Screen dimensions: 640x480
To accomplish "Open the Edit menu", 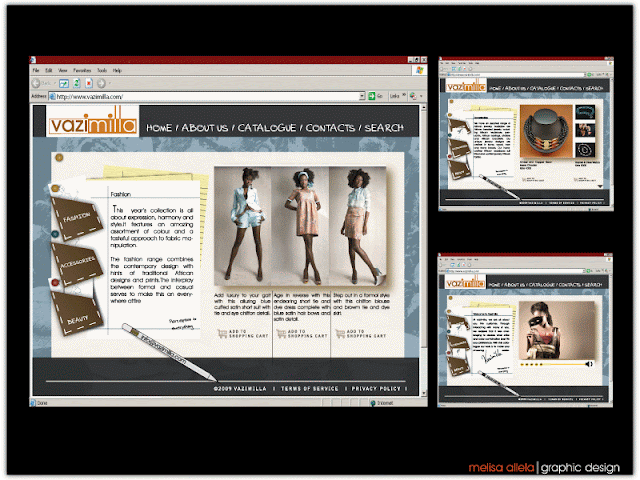I will click(x=49, y=70).
